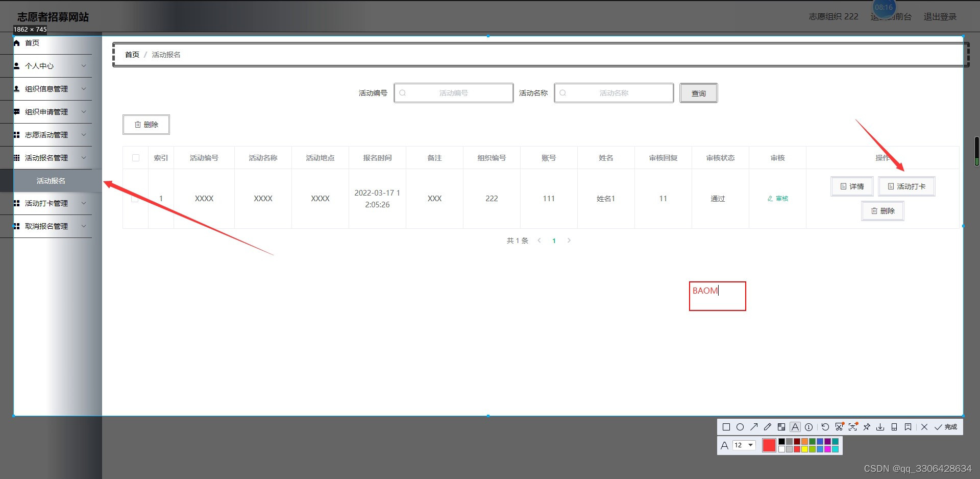Expand the 活动打卡管理 chevron
Screen dimensions: 980x479
[x=84, y=203]
